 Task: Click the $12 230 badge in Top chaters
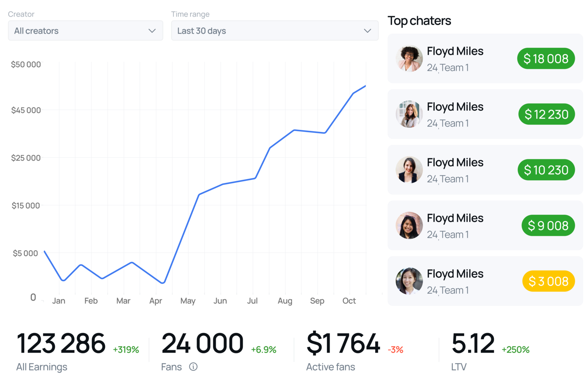pyautogui.click(x=546, y=114)
